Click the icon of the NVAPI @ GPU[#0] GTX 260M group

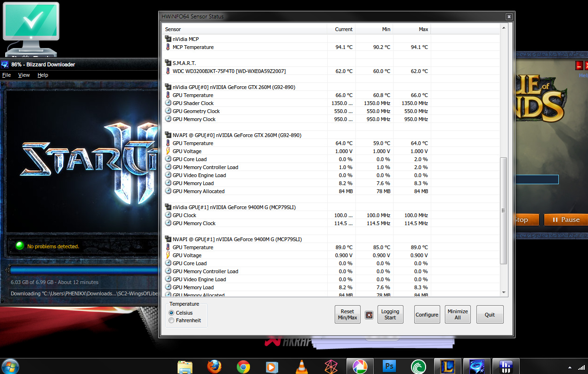[168, 135]
